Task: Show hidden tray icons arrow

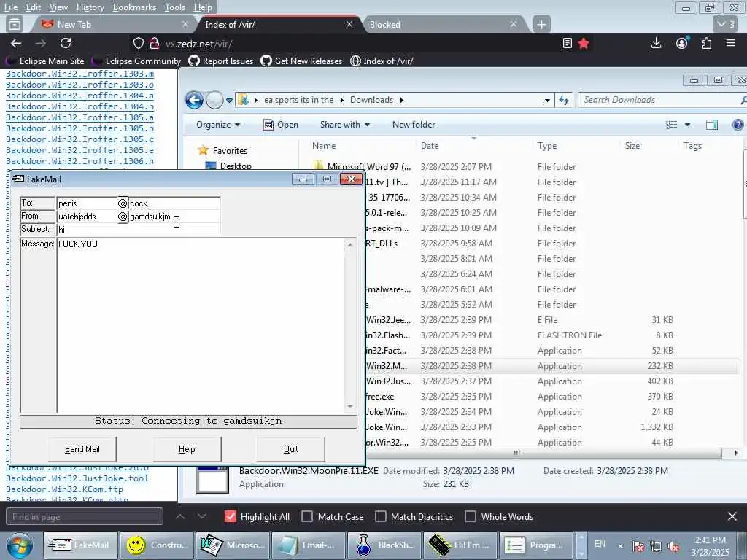Action: [620, 546]
